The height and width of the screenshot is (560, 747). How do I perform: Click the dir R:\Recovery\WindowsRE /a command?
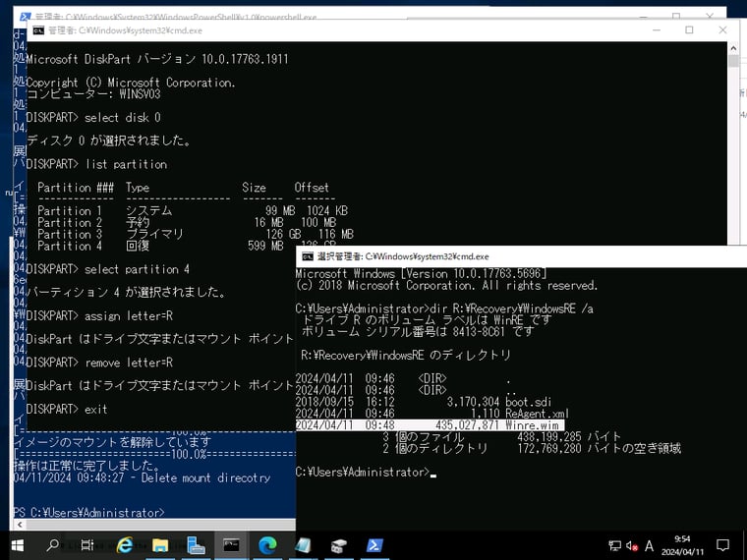(x=512, y=308)
